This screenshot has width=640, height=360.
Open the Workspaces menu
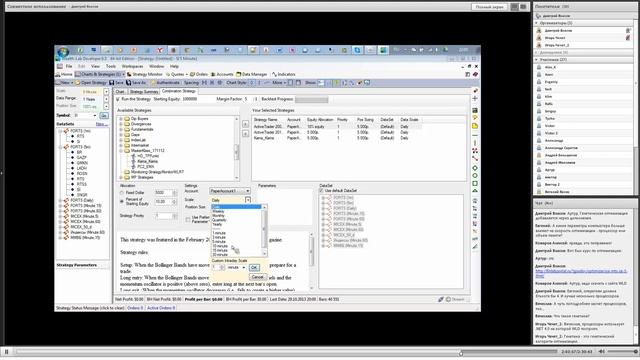[x=133, y=66]
